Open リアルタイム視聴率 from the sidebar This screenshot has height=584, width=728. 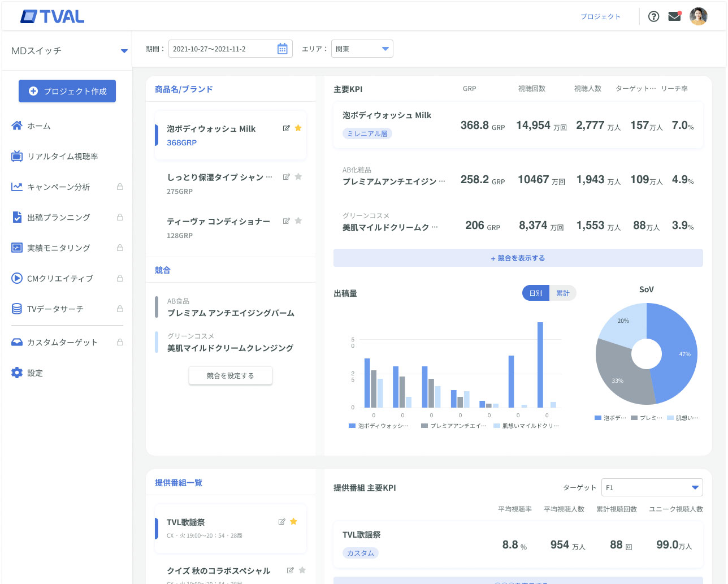coord(62,157)
